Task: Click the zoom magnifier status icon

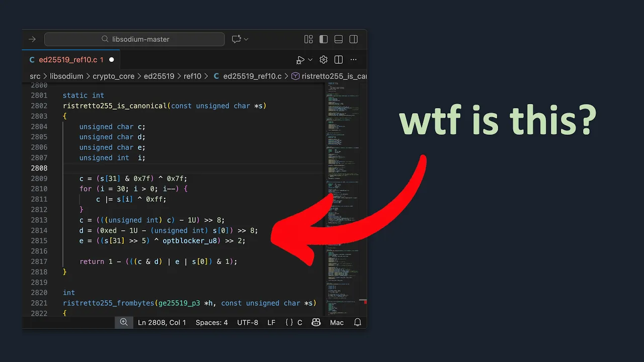Action: 124,322
